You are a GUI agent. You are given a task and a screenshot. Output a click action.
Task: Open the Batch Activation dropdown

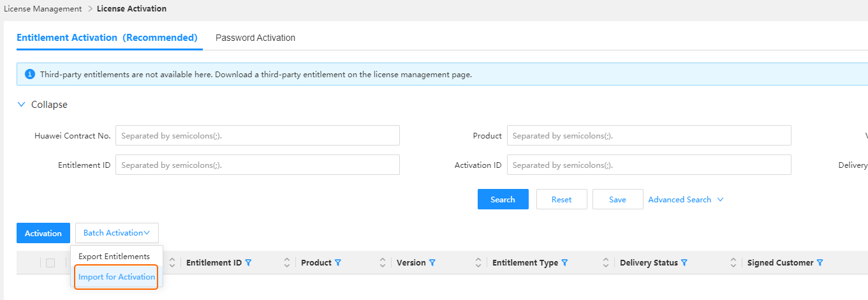click(117, 233)
